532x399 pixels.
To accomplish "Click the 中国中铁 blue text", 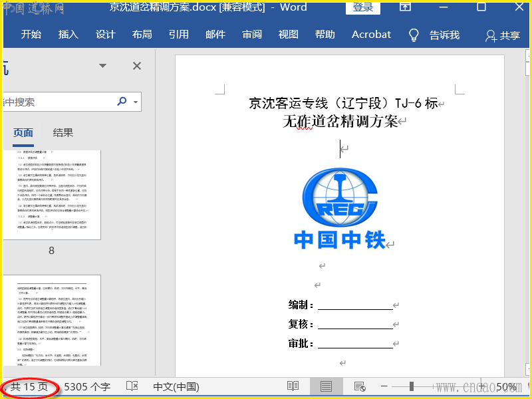I will click(340, 240).
